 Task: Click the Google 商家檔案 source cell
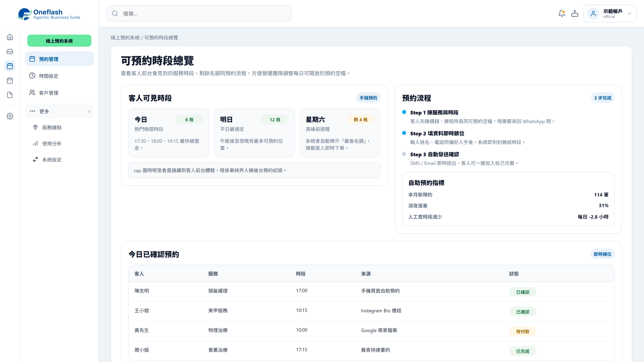pyautogui.click(x=379, y=330)
